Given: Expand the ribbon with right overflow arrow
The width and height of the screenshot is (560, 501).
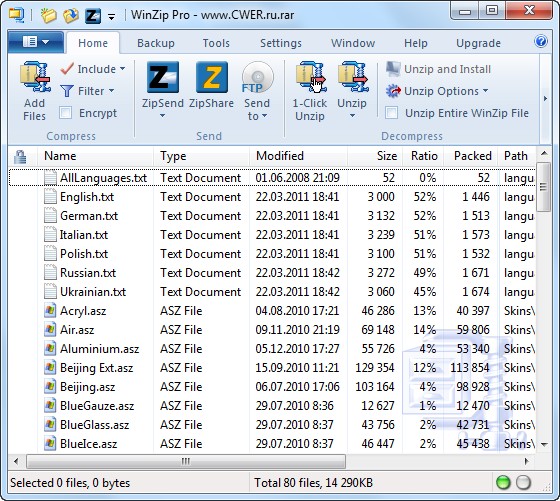Looking at the screenshot, I should (545, 98).
